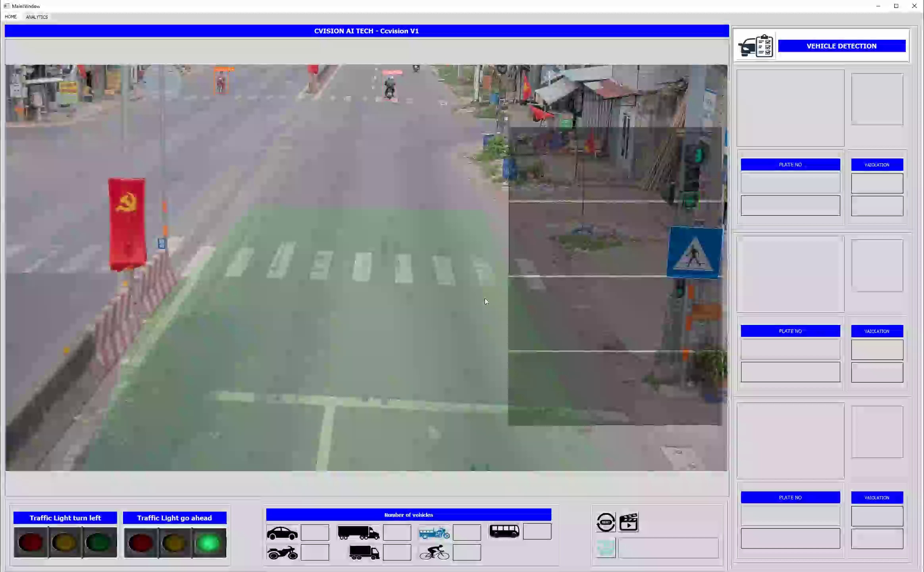This screenshot has height=572, width=924.
Task: Click the first PLATE NO header button
Action: pyautogui.click(x=790, y=164)
